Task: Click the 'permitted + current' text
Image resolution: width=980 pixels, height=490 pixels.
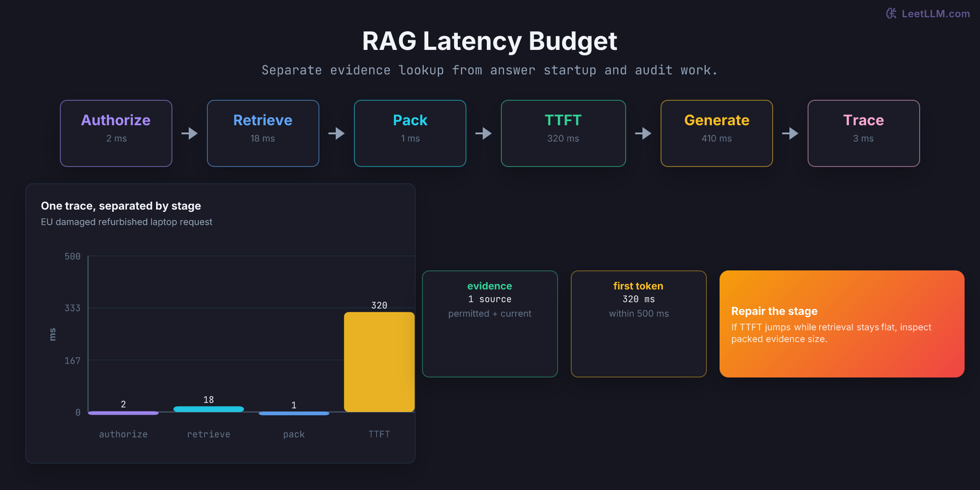Action: [490, 314]
